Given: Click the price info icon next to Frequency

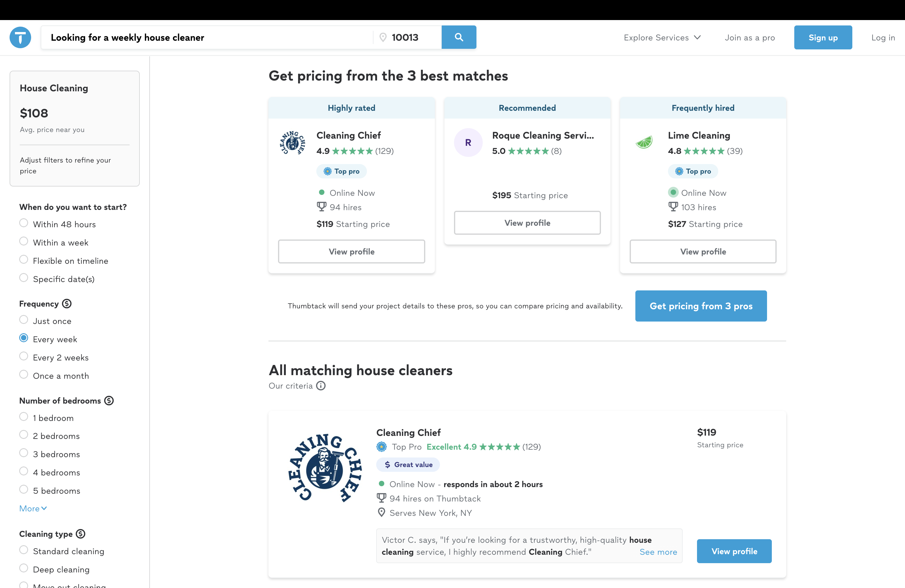Looking at the screenshot, I should [66, 304].
